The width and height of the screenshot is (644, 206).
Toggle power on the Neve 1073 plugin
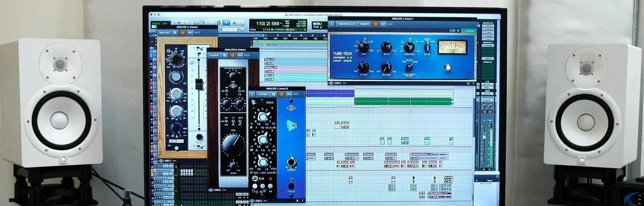pyautogui.click(x=182, y=33)
